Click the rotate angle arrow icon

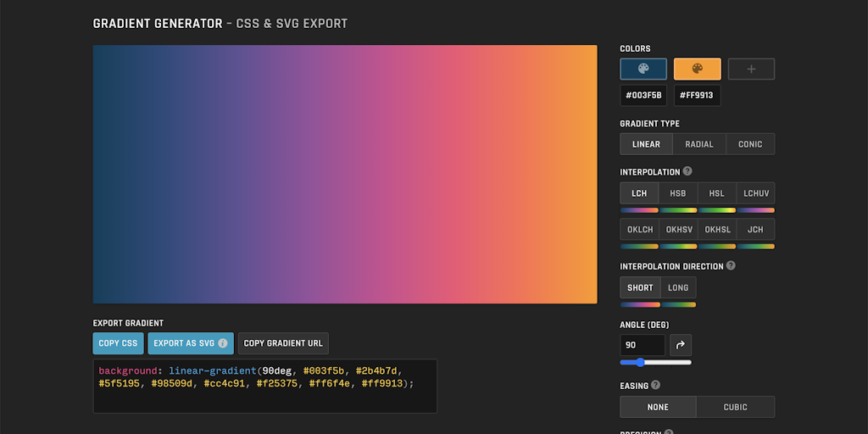click(x=681, y=345)
